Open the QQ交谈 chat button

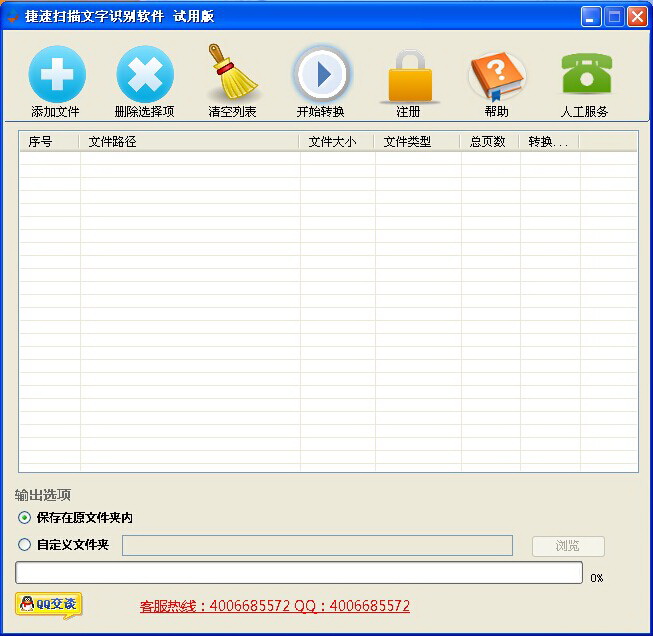tap(49, 605)
